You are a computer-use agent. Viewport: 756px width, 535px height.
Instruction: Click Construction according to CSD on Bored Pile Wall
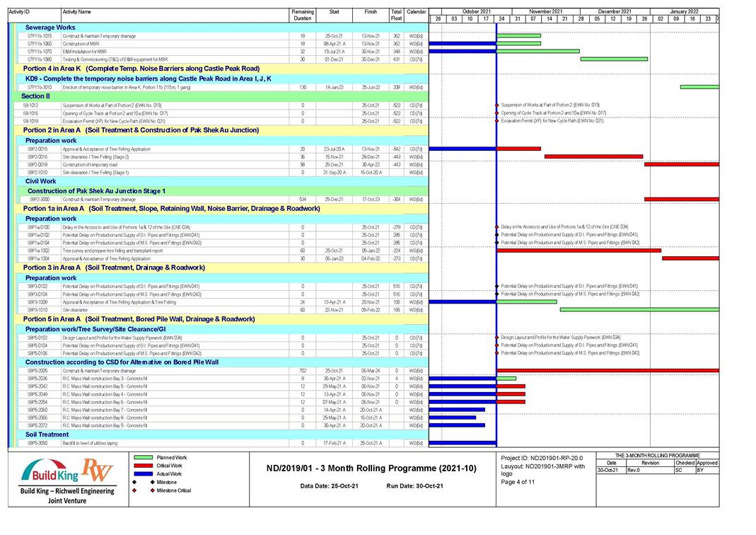(x=122, y=362)
